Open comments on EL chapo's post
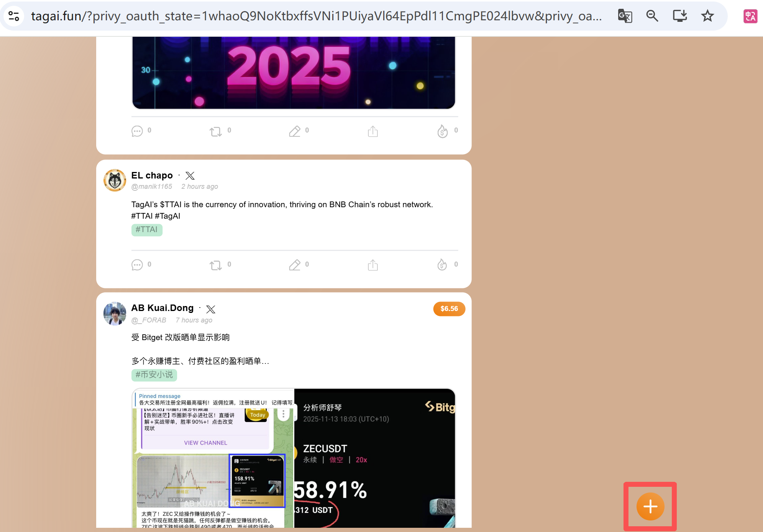This screenshot has height=532, width=763. click(x=137, y=265)
